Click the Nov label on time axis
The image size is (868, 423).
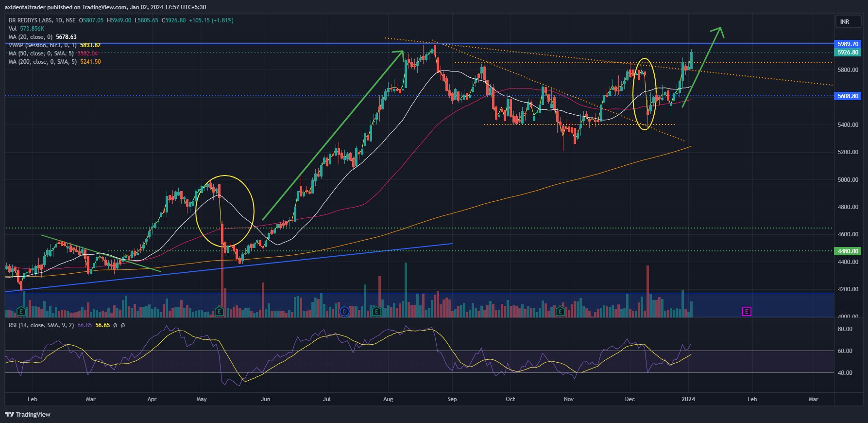tap(569, 399)
